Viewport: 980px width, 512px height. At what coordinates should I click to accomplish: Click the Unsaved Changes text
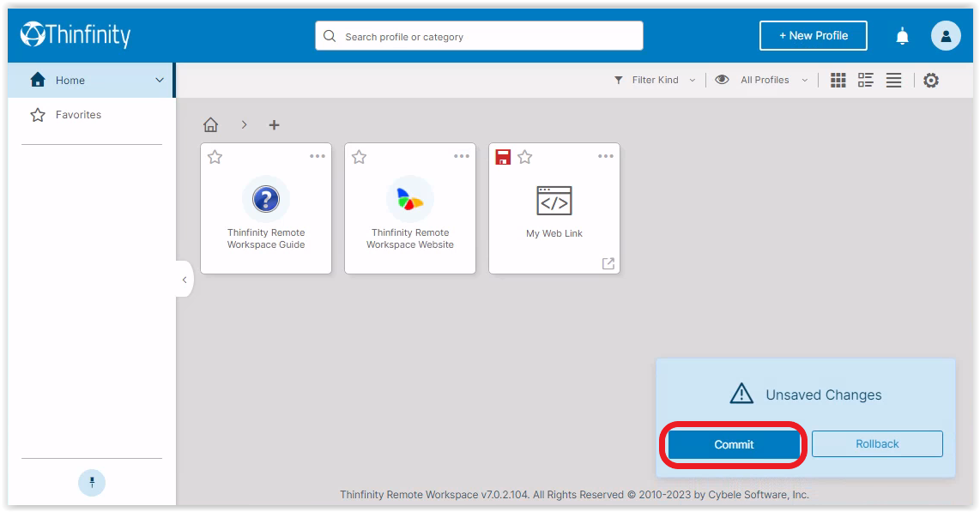click(x=824, y=395)
